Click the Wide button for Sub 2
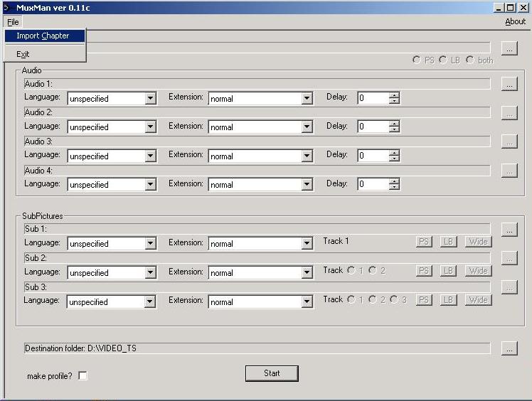This screenshot has height=401, width=532. tap(479, 271)
